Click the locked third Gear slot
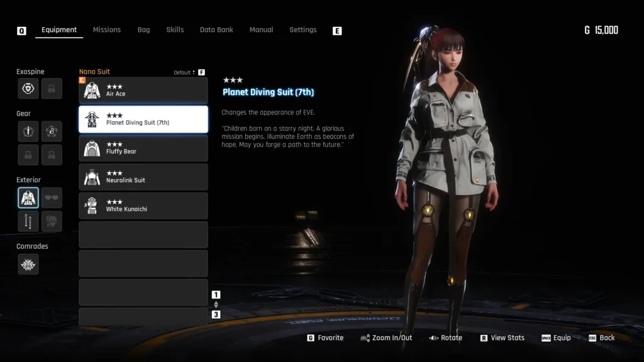Image resolution: width=644 pixels, height=362 pixels. point(28,155)
